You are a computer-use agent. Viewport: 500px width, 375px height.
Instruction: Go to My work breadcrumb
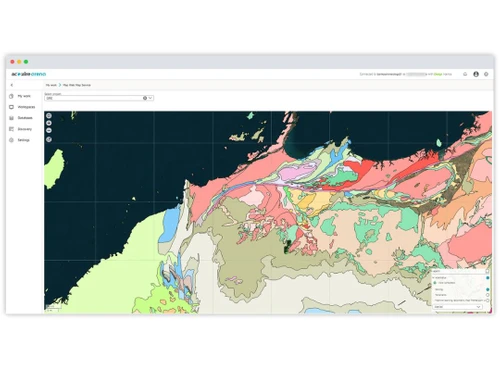[51, 85]
